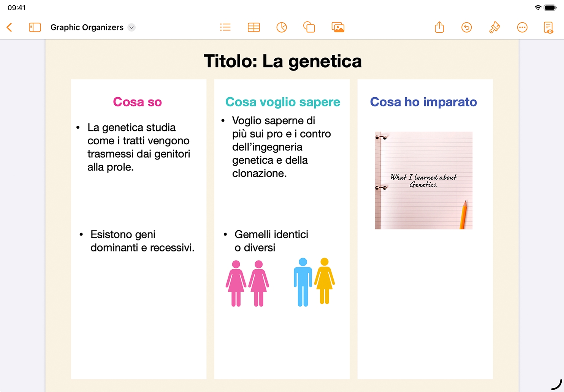
Task: Select the notebook paper image about Genetics
Action: (x=423, y=180)
